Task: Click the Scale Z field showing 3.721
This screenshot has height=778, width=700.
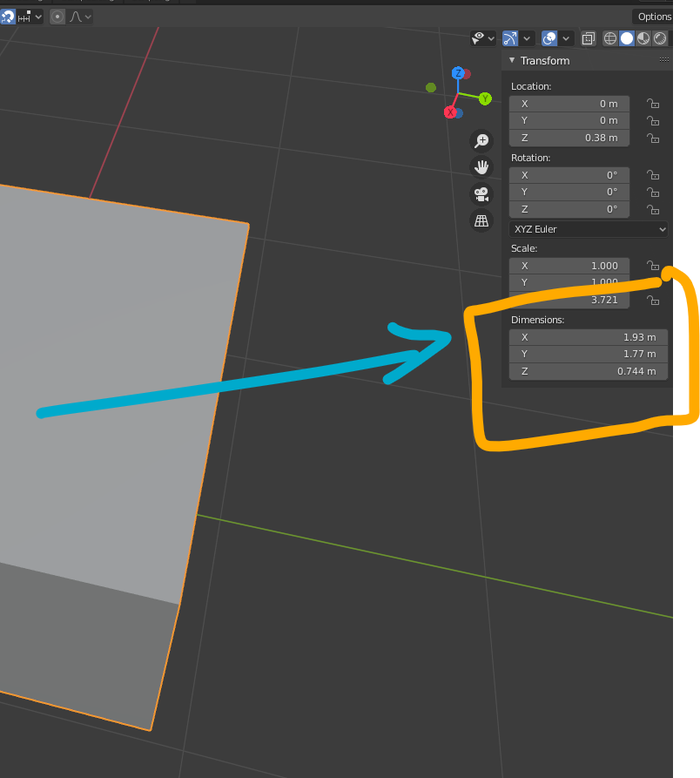Action: pos(569,300)
